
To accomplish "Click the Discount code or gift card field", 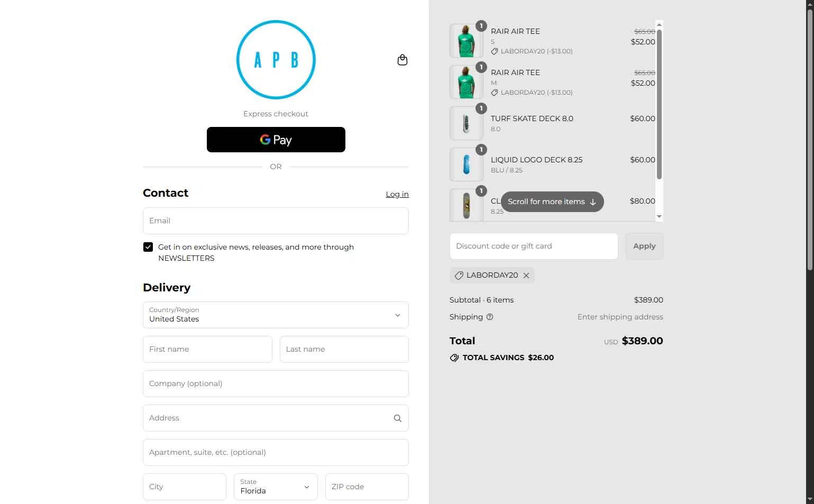I will (534, 246).
